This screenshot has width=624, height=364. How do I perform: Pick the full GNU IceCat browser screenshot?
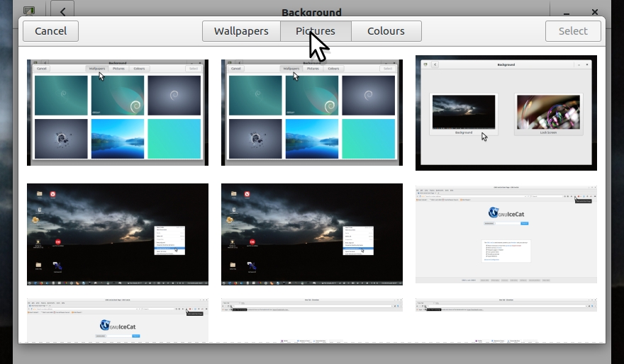[506, 234]
